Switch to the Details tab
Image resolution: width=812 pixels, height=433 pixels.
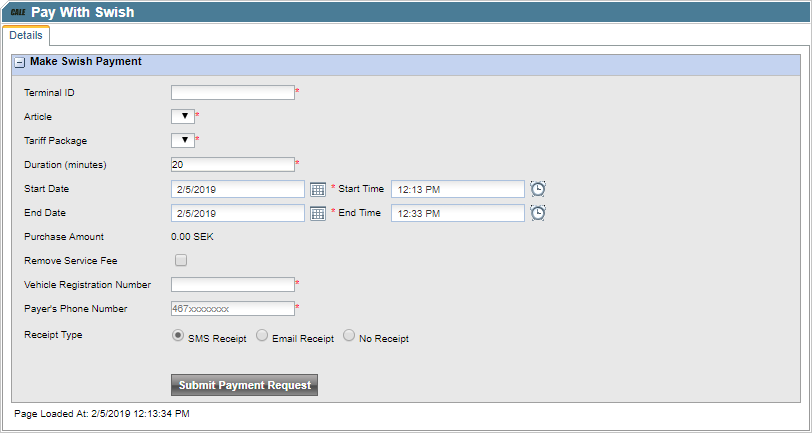[26, 35]
